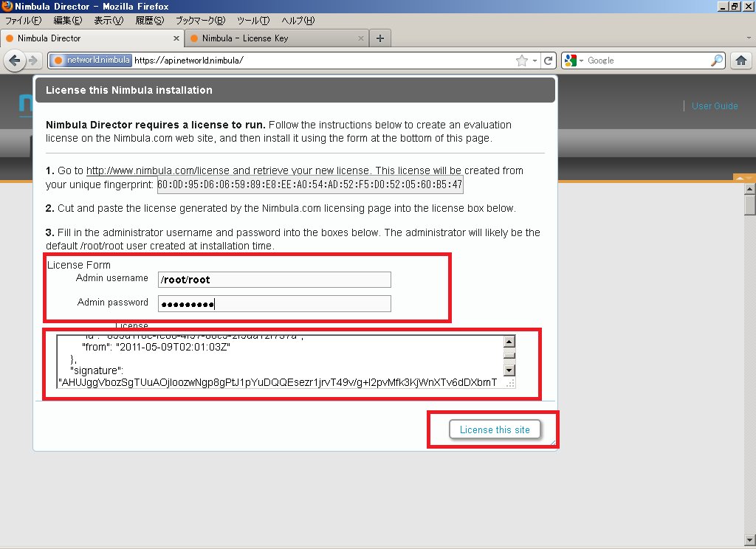The width and height of the screenshot is (756, 549).
Task: Open the ツール(T) menu
Action: 253,20
